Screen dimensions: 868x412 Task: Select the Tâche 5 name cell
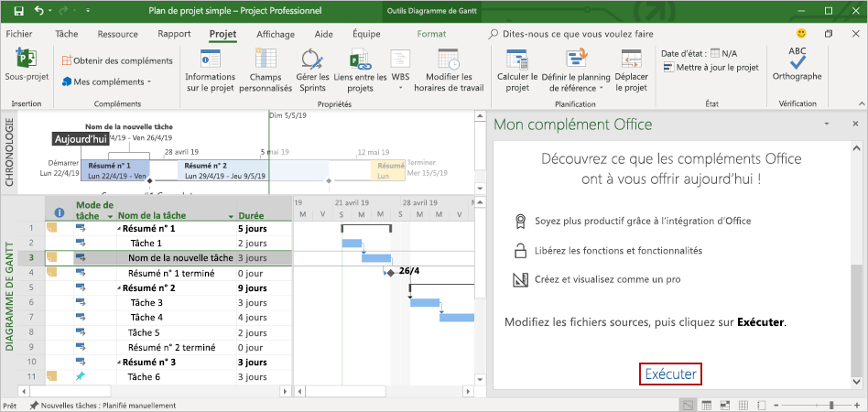tap(177, 333)
